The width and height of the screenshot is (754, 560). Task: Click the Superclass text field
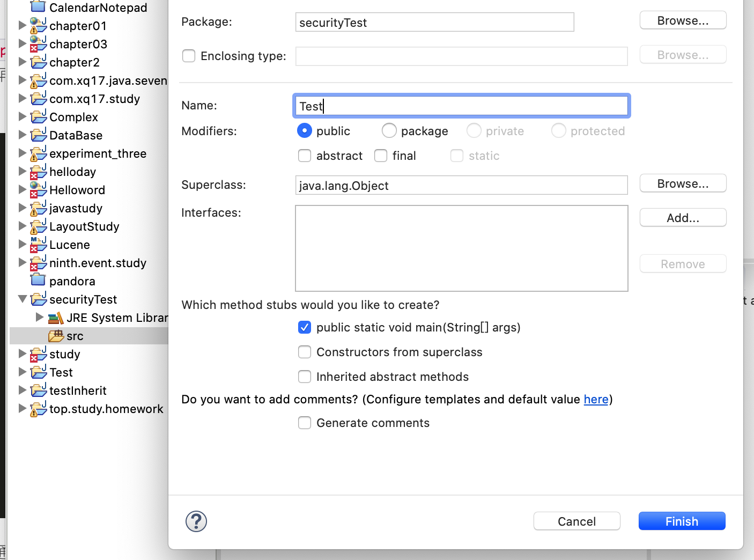461,185
